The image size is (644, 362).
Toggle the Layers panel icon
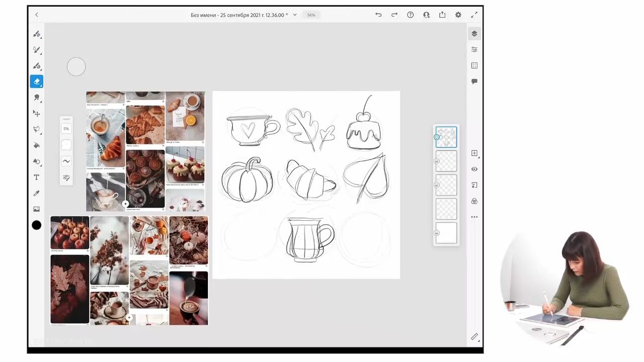[474, 34]
